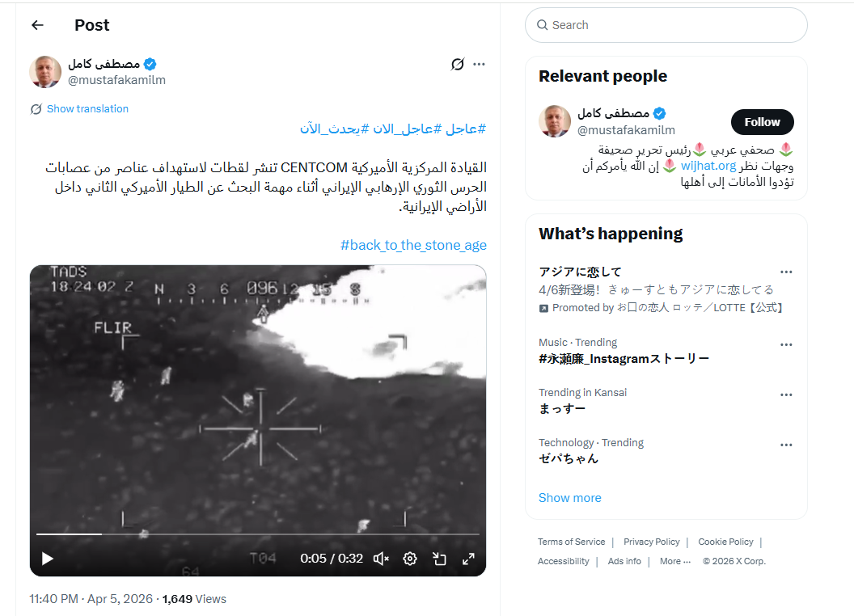
Task: Seek along the video progress bar
Action: pos(258,534)
